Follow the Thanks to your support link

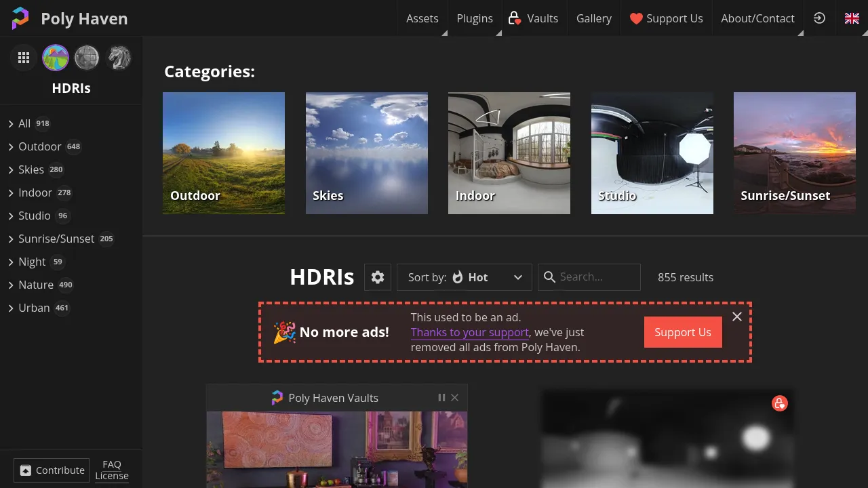[470, 332]
